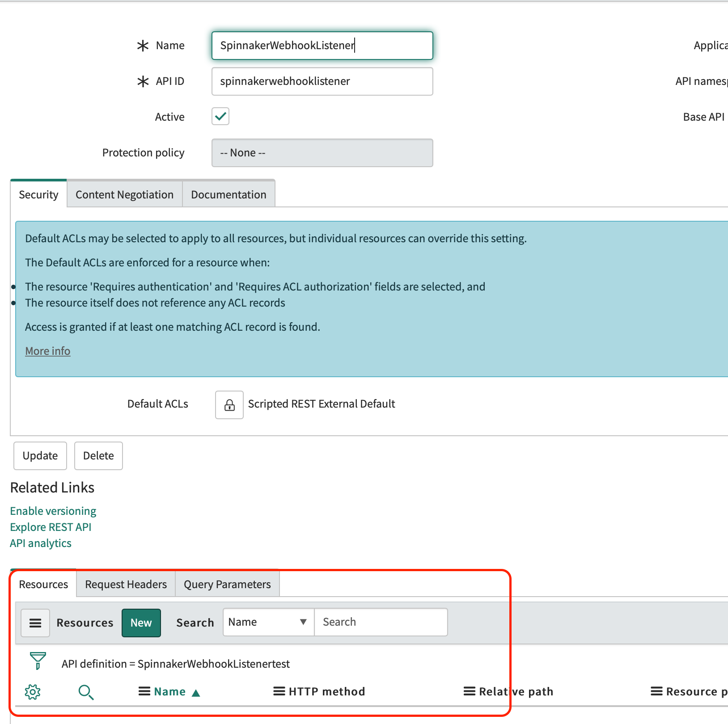Open Relative path column menu icon
Screen dimensions: 728x724
469,692
